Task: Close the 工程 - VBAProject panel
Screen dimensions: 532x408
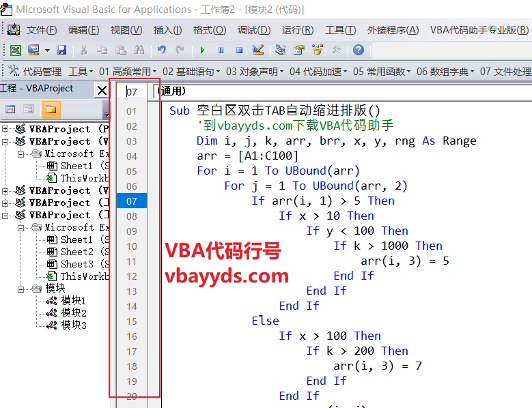Action: coord(102,91)
